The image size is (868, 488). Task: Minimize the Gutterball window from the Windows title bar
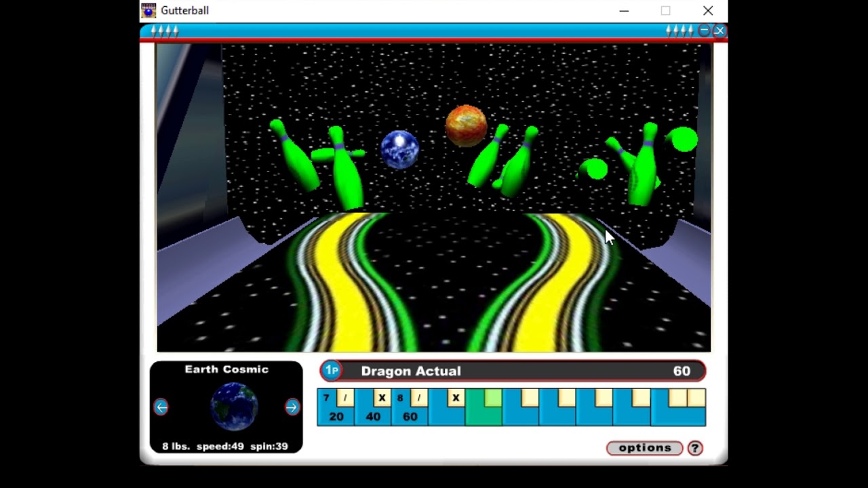click(x=624, y=11)
